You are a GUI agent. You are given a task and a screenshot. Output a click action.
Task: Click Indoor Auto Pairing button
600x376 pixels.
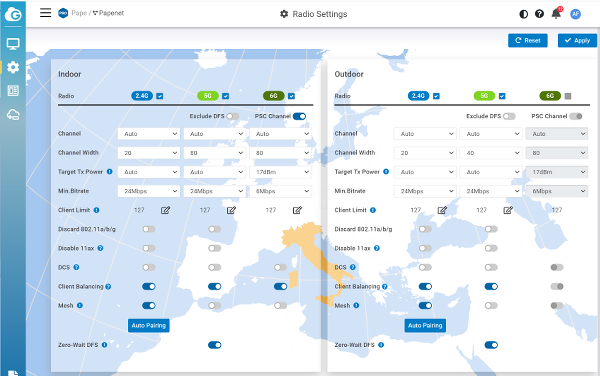148,326
